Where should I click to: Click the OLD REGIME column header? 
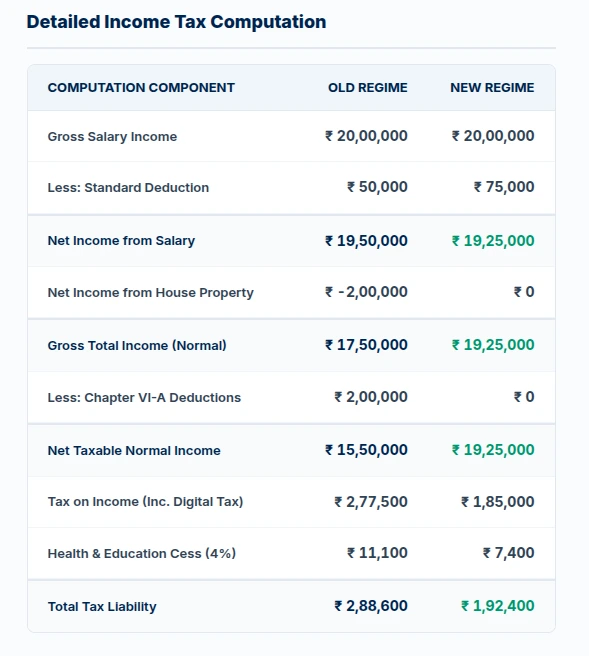(367, 88)
